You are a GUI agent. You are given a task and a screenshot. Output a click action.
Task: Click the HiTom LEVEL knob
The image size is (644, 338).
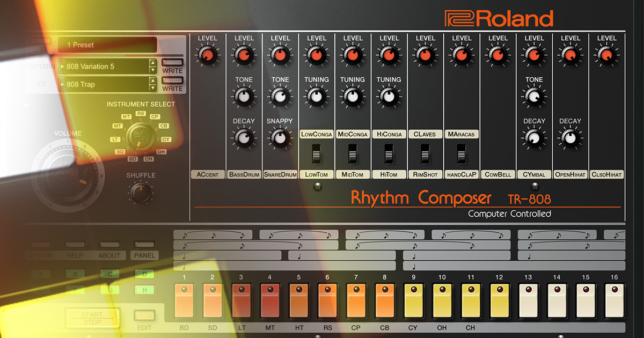coord(389,55)
